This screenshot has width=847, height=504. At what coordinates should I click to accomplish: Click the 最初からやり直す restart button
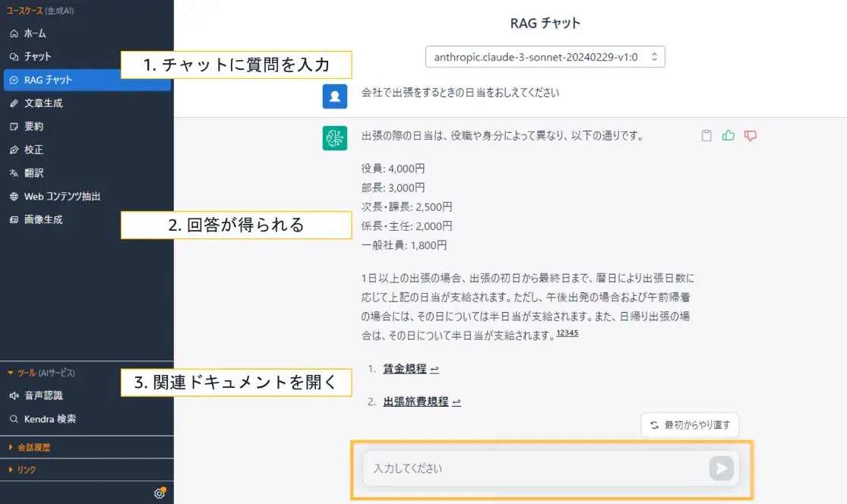click(x=690, y=425)
